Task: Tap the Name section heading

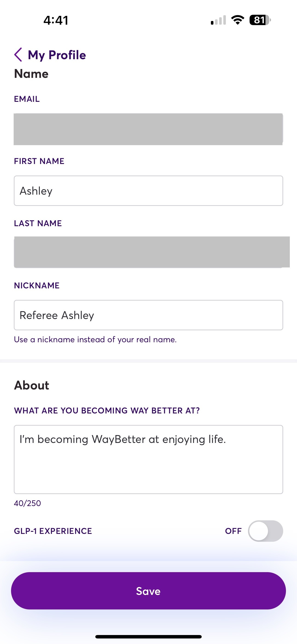Action: (31, 73)
